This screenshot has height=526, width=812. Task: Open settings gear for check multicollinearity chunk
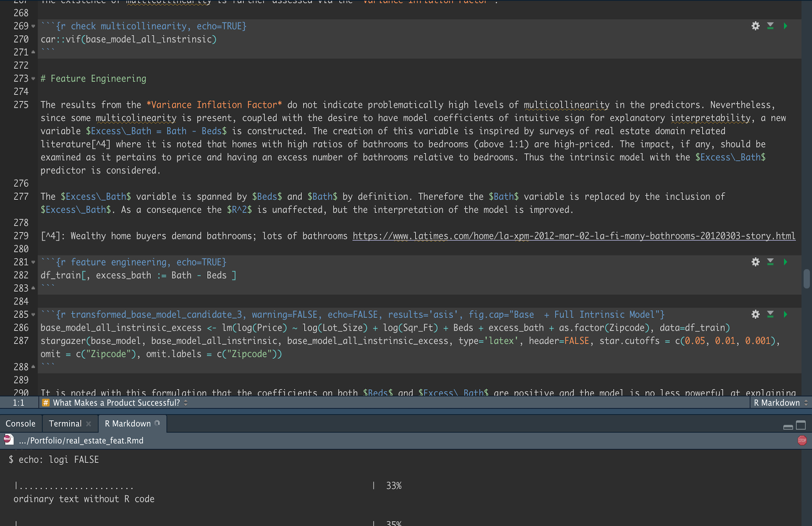point(755,26)
